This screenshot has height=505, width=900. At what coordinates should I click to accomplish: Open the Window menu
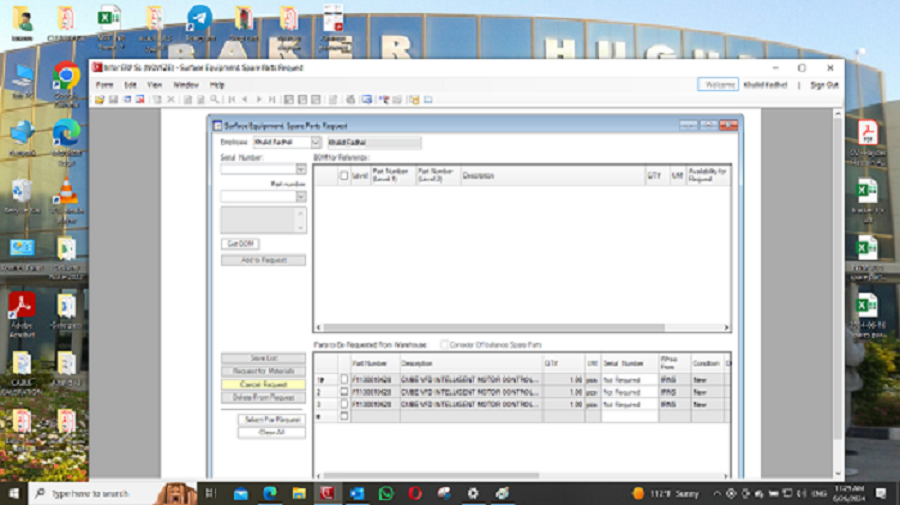(x=185, y=85)
